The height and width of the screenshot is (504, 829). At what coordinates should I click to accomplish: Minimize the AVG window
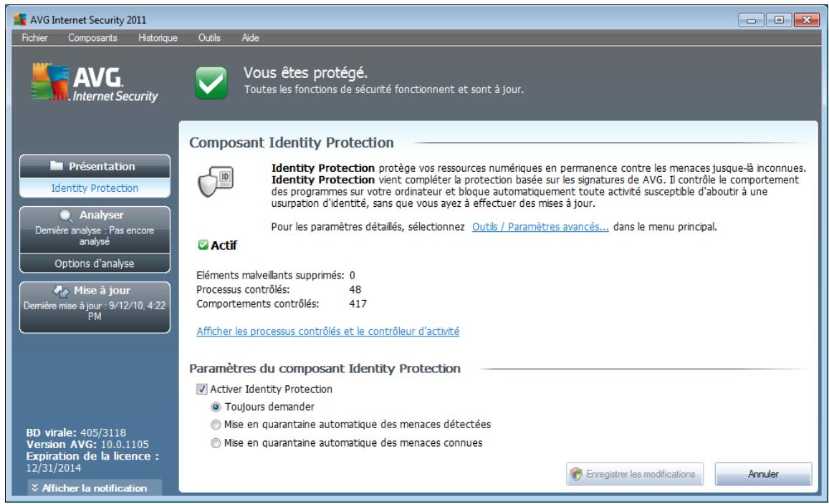[x=752, y=20]
